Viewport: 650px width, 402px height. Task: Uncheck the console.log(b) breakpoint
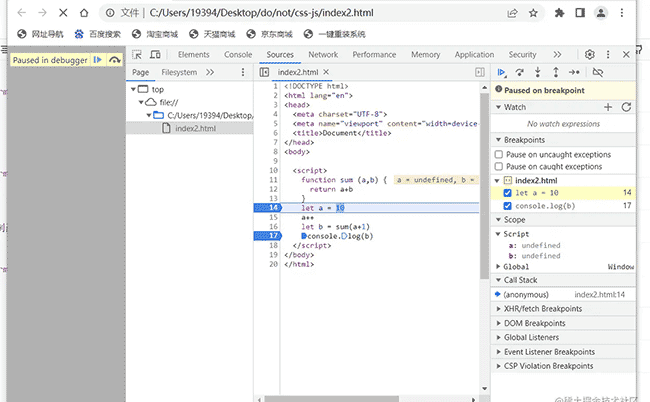pos(507,206)
